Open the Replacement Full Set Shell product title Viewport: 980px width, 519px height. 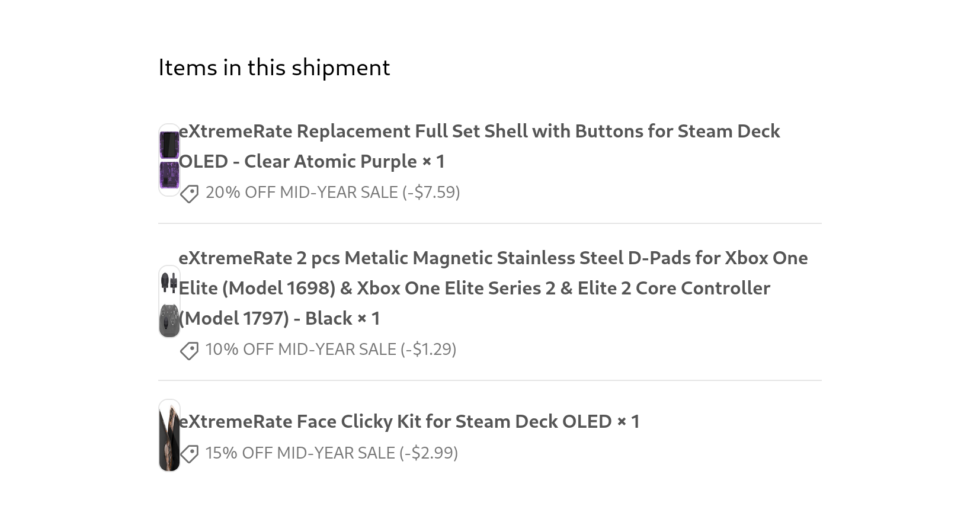[x=479, y=146]
